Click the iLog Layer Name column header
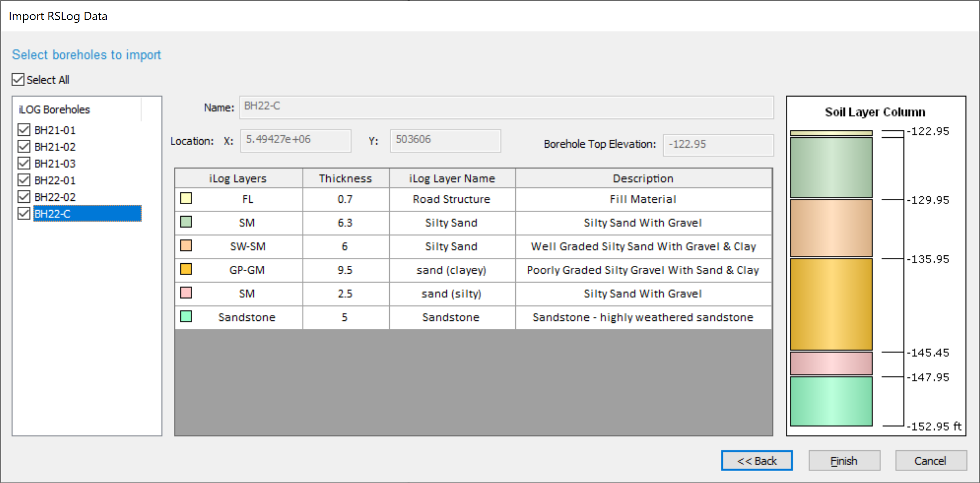980x483 pixels. (452, 178)
